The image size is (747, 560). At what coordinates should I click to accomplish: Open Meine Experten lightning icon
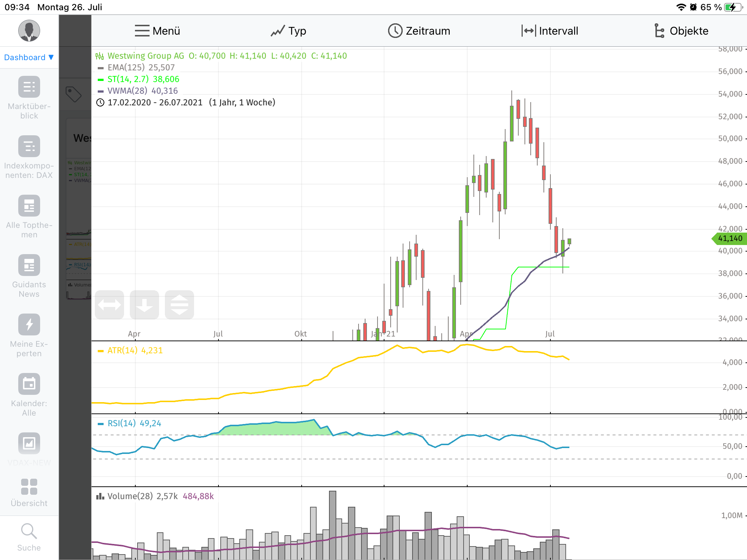click(29, 324)
